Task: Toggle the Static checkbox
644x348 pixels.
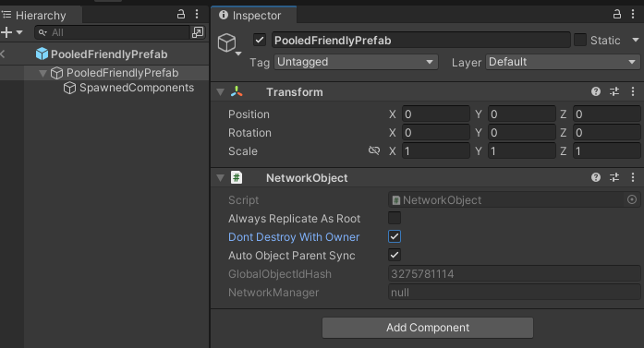Action: [x=580, y=41]
